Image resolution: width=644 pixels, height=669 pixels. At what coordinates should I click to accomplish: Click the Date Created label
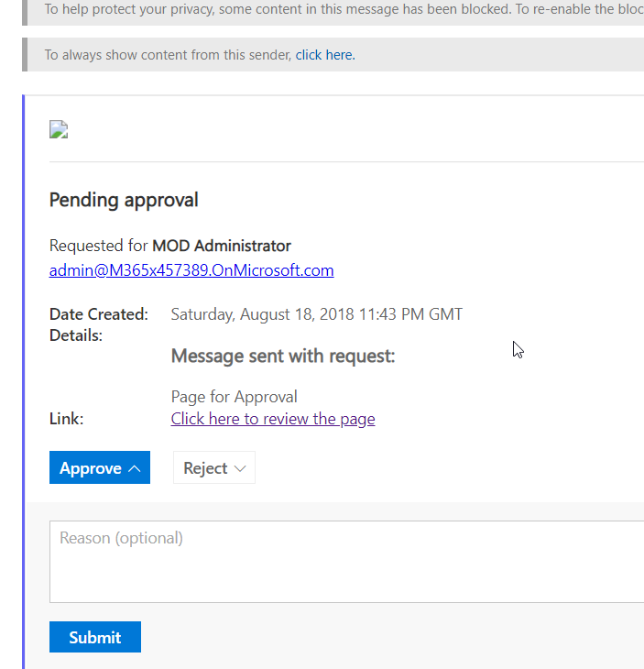98,314
